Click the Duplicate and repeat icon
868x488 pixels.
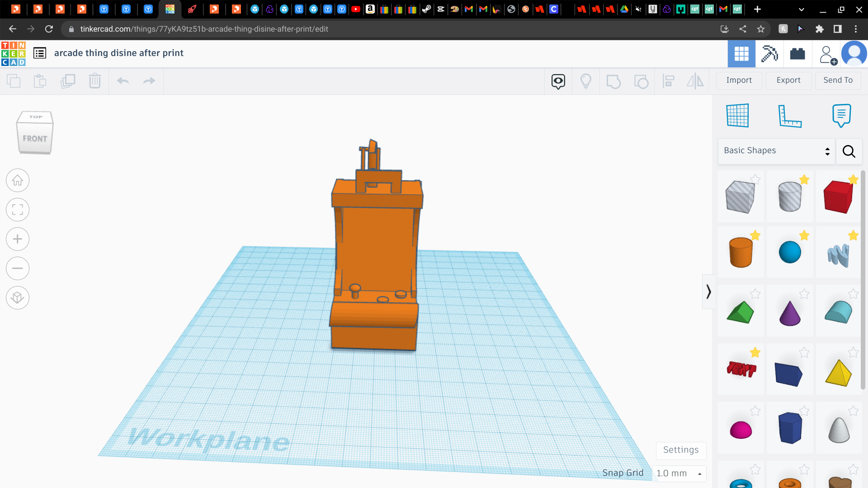[68, 81]
